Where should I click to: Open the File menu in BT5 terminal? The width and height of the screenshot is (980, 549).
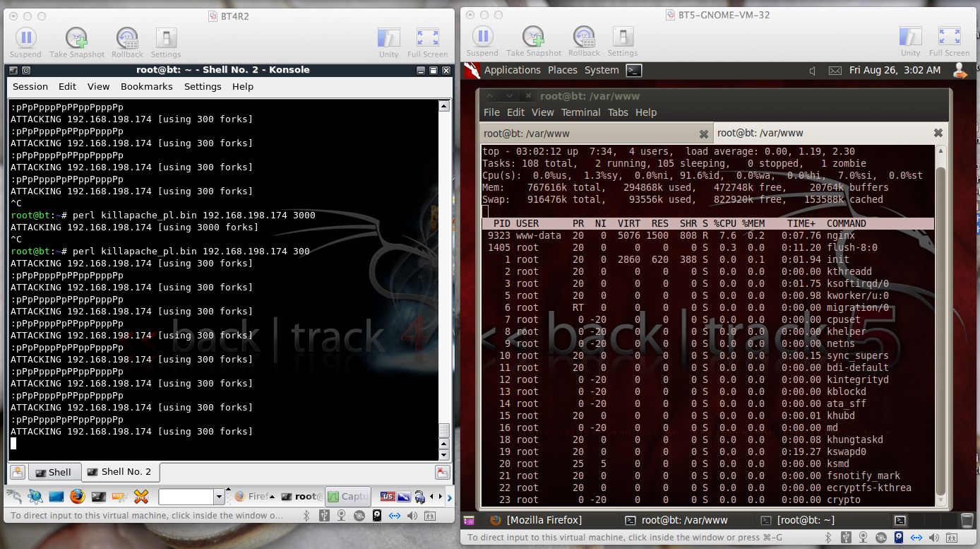pyautogui.click(x=491, y=112)
